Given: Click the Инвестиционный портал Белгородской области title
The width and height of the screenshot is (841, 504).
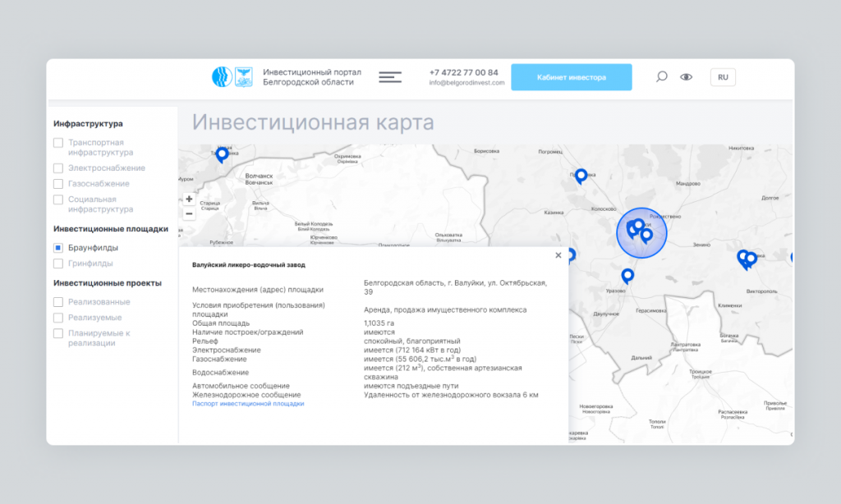Looking at the screenshot, I should pyautogui.click(x=312, y=77).
